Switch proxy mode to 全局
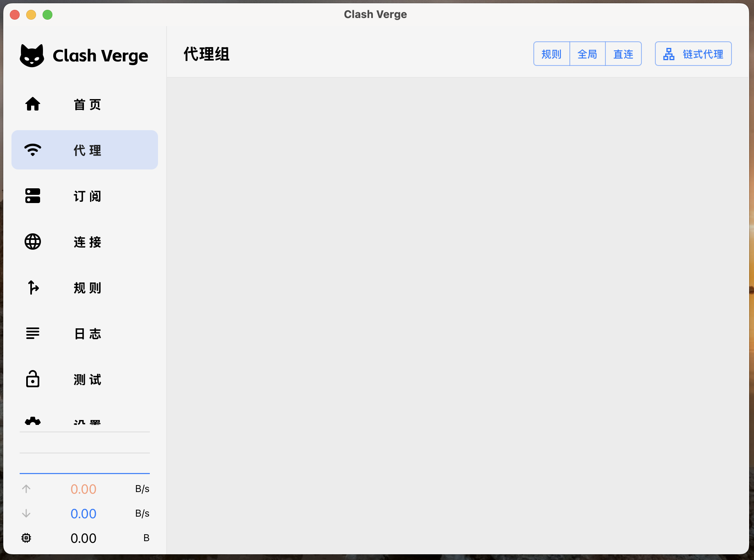This screenshot has width=754, height=560. pyautogui.click(x=587, y=54)
